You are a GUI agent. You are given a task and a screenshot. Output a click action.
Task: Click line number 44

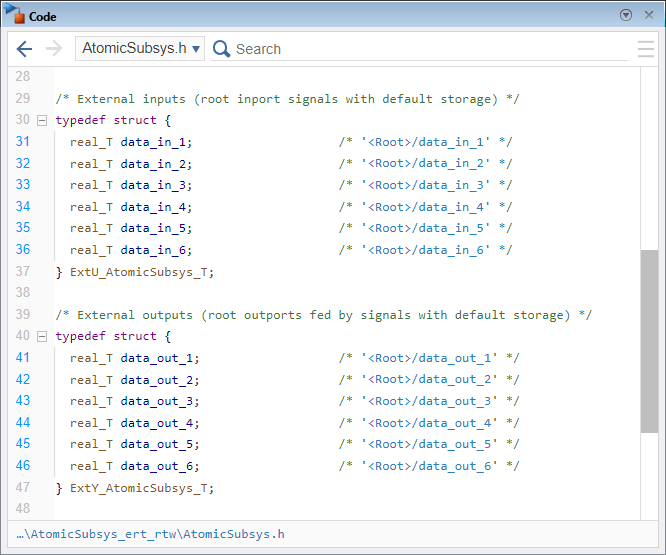[x=23, y=423]
